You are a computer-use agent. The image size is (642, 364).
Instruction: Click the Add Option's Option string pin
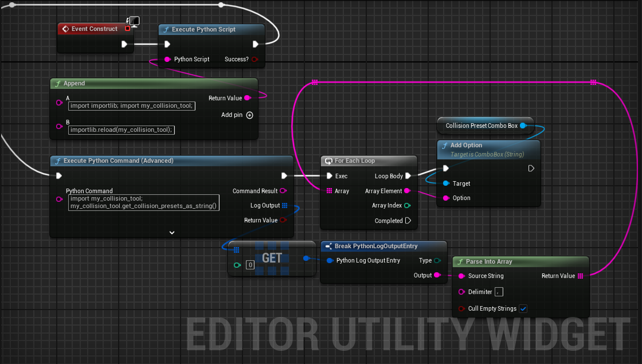[x=446, y=198]
